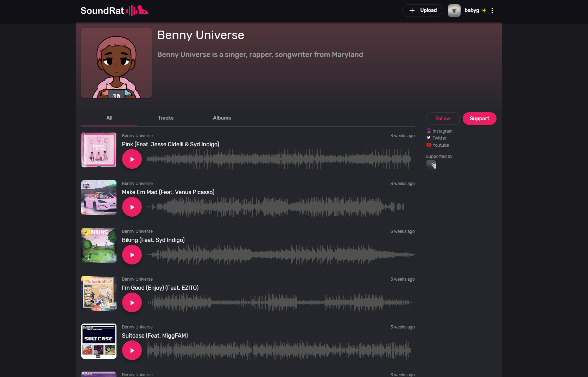Click the babyg profile avatar
The height and width of the screenshot is (377, 588).
point(454,11)
